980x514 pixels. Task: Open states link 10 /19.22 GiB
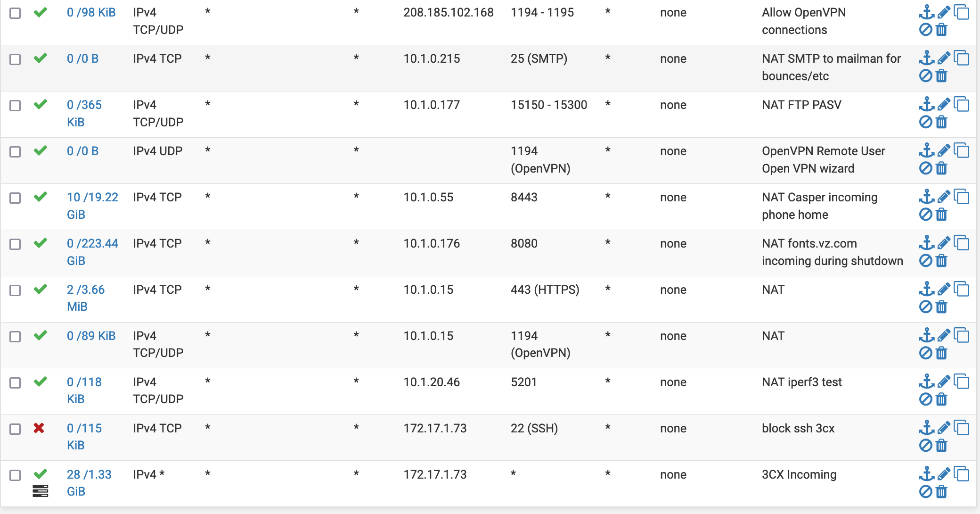[92, 206]
